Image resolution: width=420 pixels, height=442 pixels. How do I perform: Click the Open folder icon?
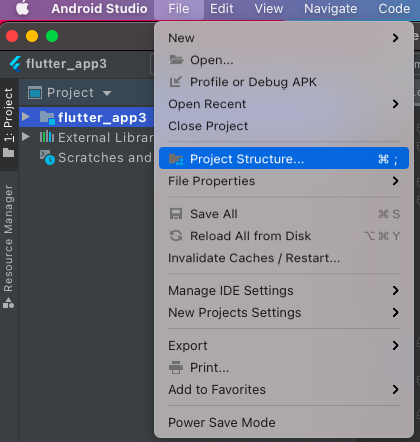click(x=176, y=60)
